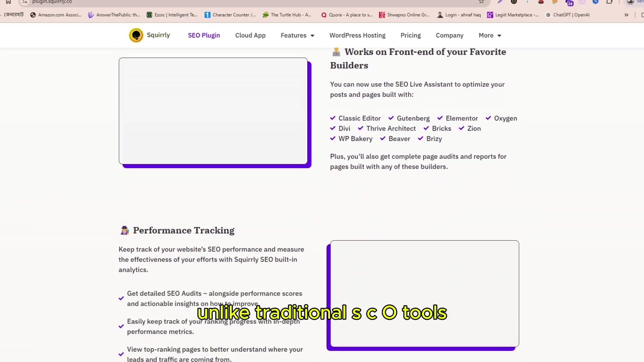Click the WP Bakery list item
This screenshot has height=362, width=644.
click(351, 139)
